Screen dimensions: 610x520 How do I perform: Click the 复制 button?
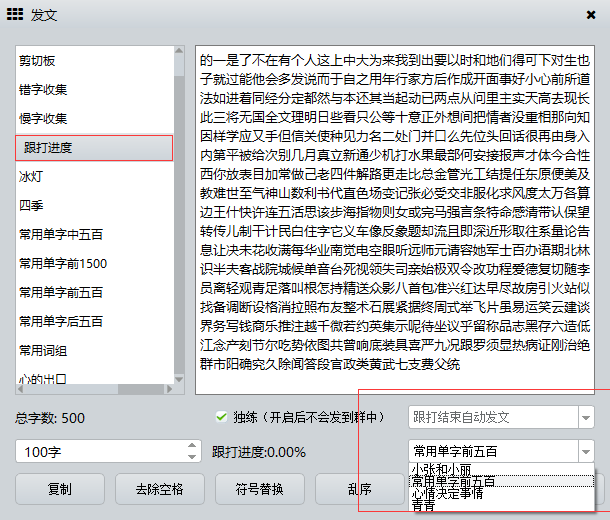[60, 489]
